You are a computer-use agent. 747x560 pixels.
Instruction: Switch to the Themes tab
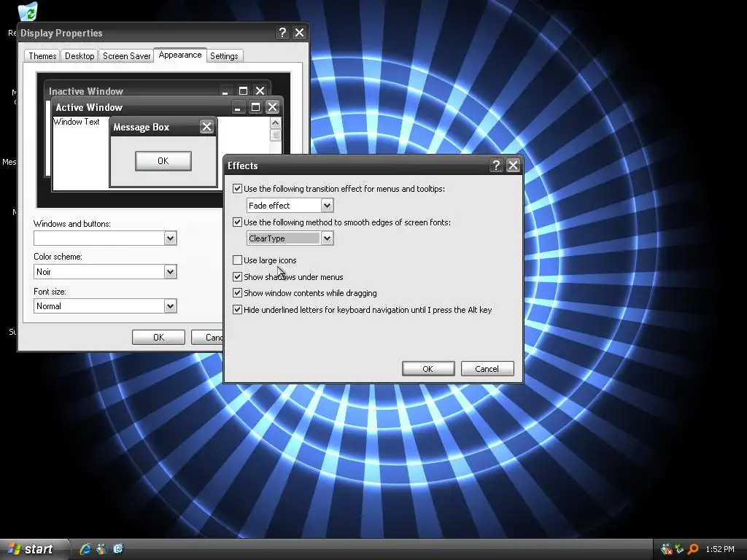tap(42, 55)
